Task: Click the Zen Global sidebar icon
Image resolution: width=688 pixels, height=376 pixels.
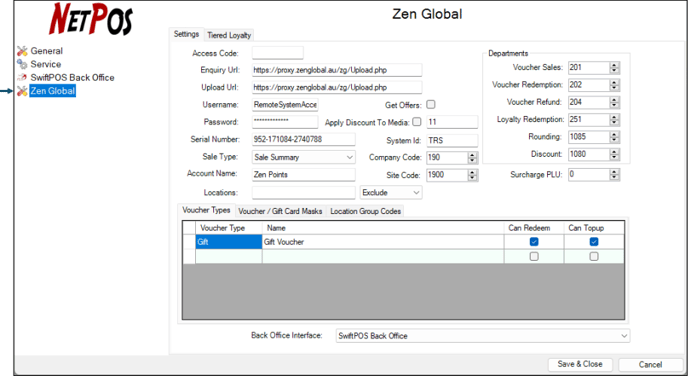Action: [22, 91]
